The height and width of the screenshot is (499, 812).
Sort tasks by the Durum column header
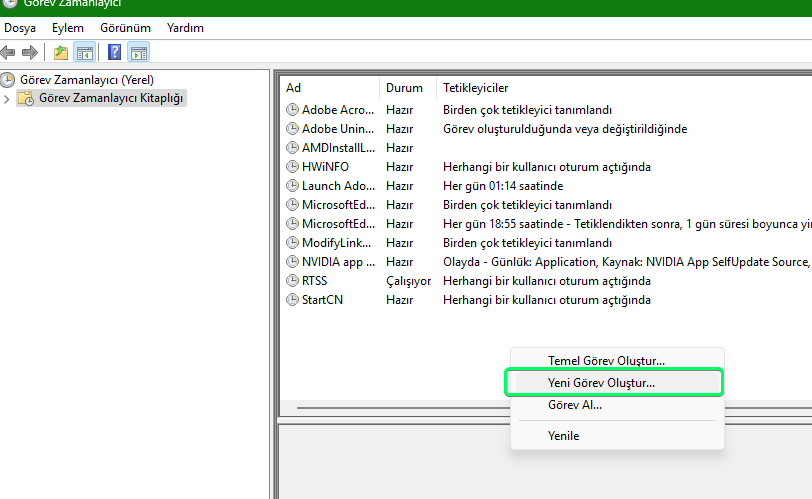(408, 88)
